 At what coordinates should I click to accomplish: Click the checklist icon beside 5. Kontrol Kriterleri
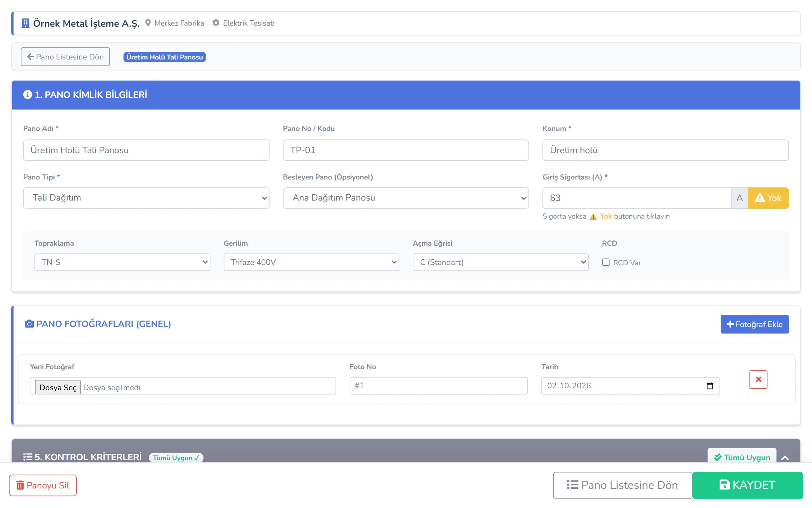click(x=27, y=457)
